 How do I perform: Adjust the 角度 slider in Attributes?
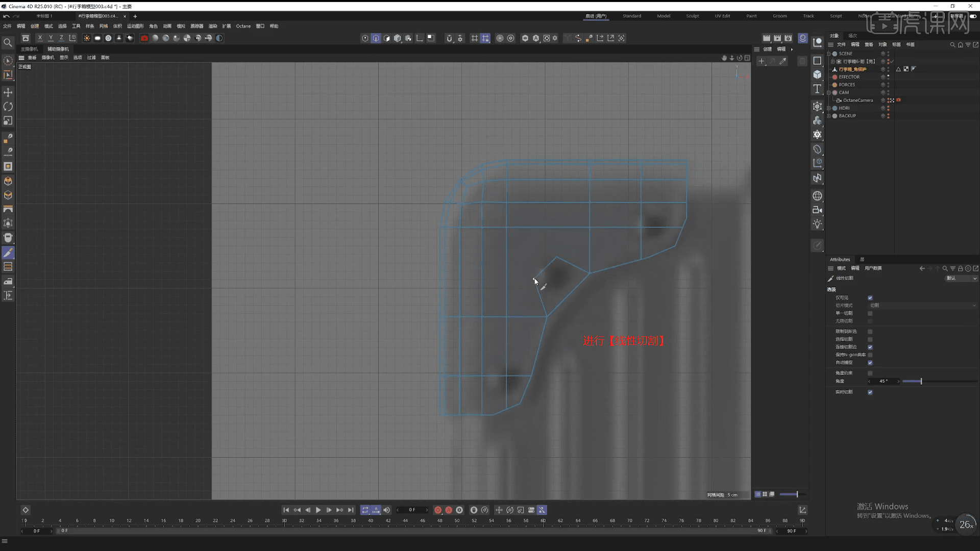tap(939, 382)
